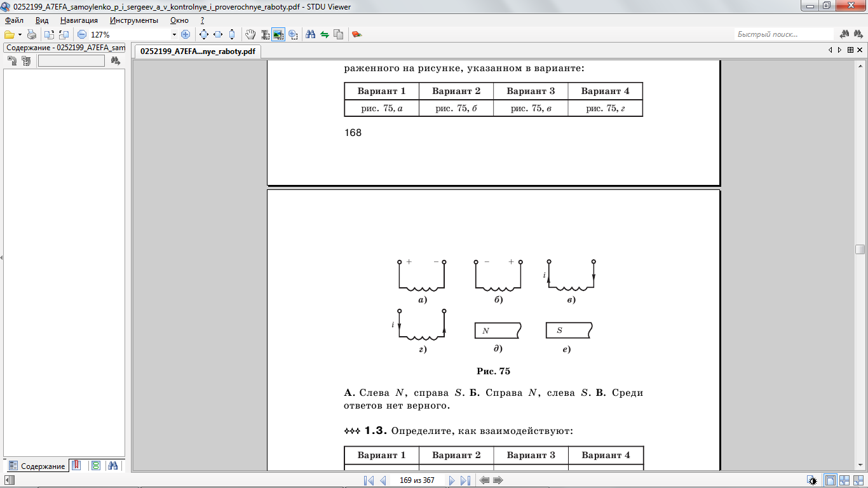
Task: Switch to the Содержание bottom tab
Action: coord(37,466)
